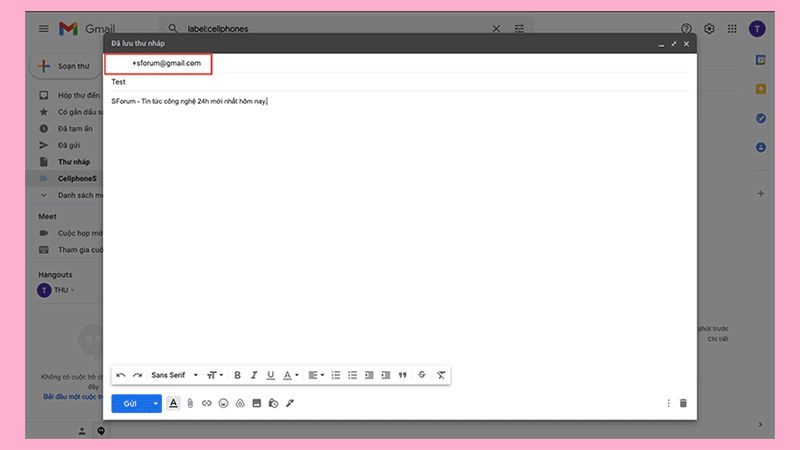
Task: Click the Gửi send button
Action: [x=130, y=403]
